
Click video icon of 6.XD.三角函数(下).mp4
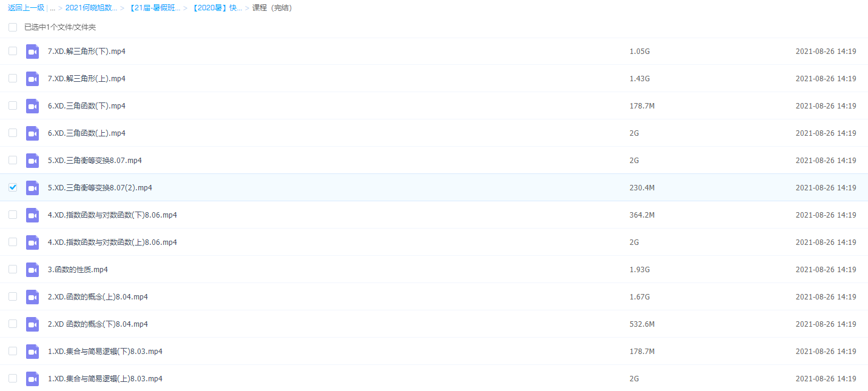coord(32,106)
